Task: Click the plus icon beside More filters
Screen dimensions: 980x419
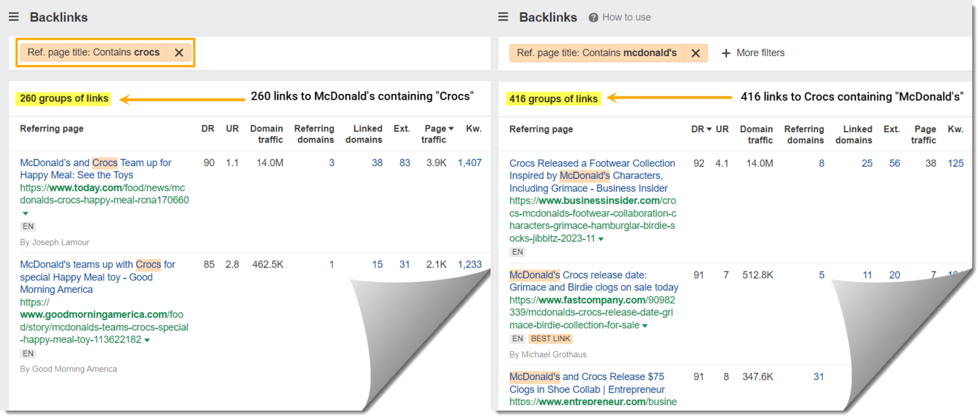Action: point(727,53)
